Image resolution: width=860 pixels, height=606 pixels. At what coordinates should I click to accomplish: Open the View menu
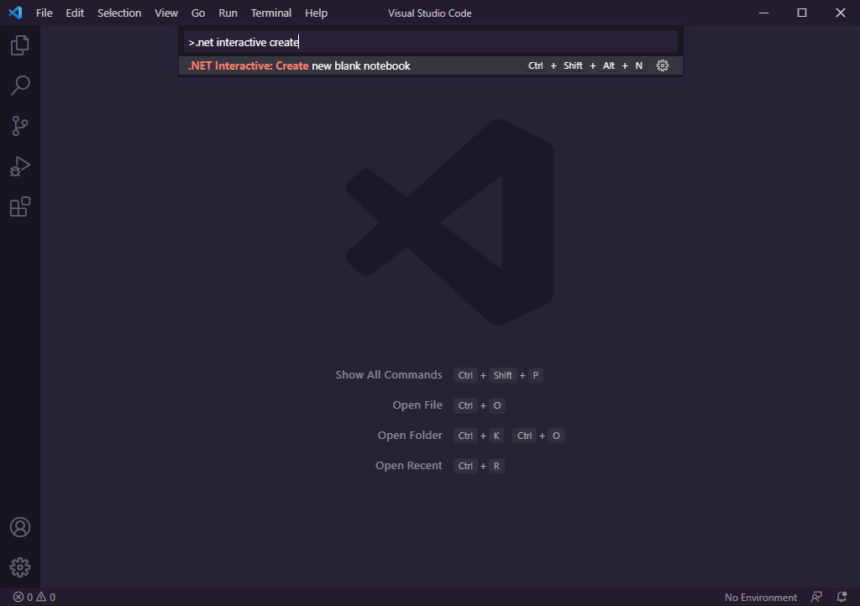166,13
